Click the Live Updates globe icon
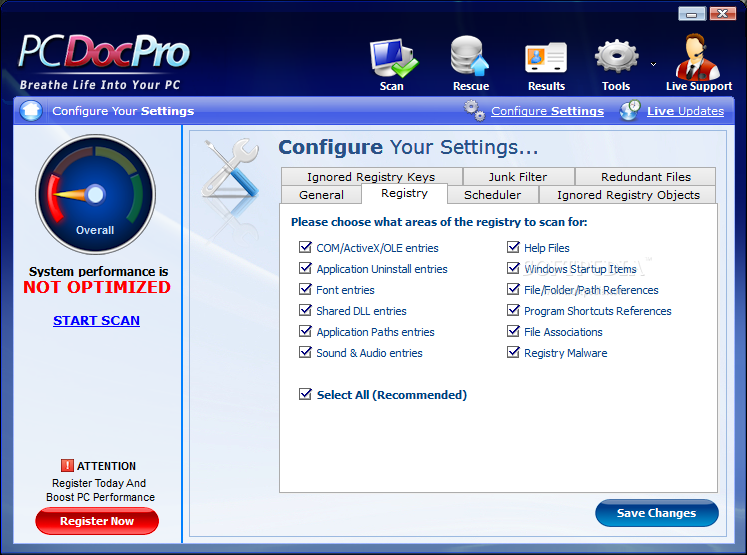 [x=630, y=111]
